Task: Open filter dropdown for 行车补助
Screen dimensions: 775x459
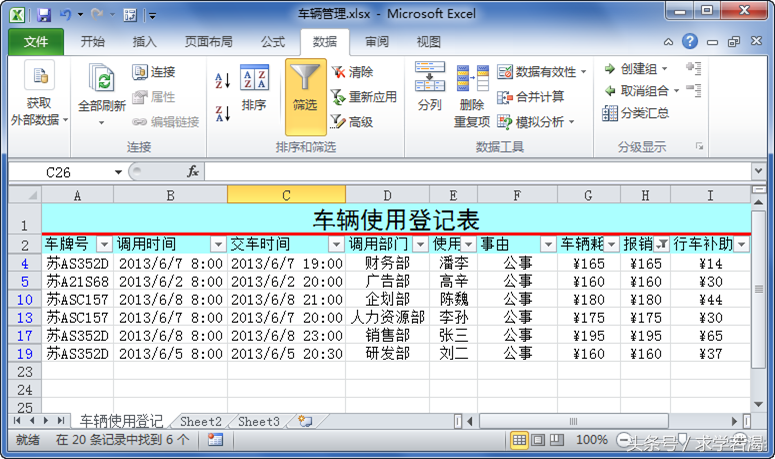Action: 741,244
